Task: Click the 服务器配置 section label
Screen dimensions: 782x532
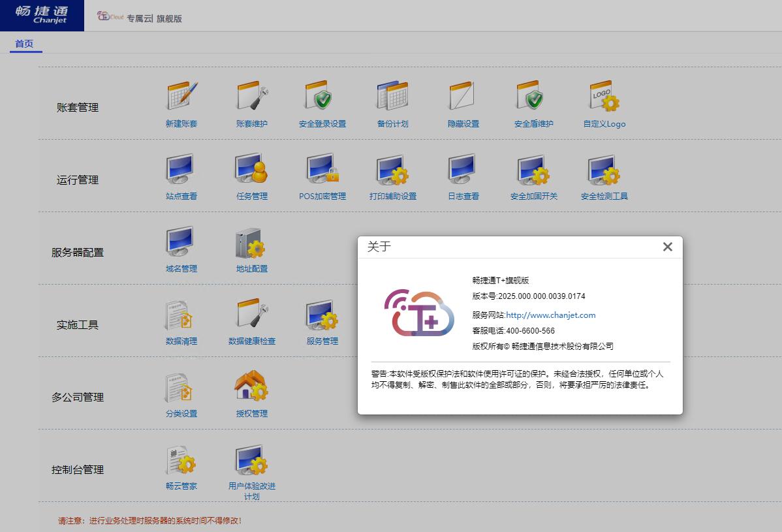Action: point(78,252)
